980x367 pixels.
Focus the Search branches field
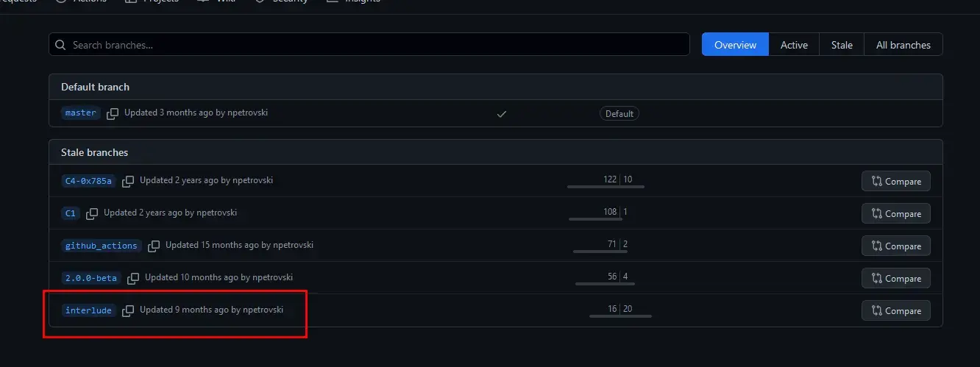(369, 45)
